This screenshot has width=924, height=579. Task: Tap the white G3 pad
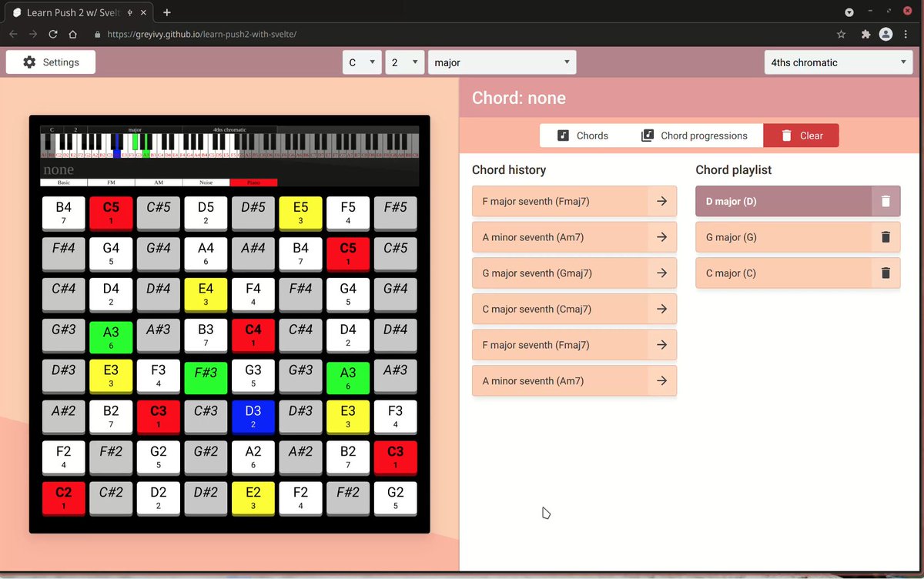tap(253, 376)
